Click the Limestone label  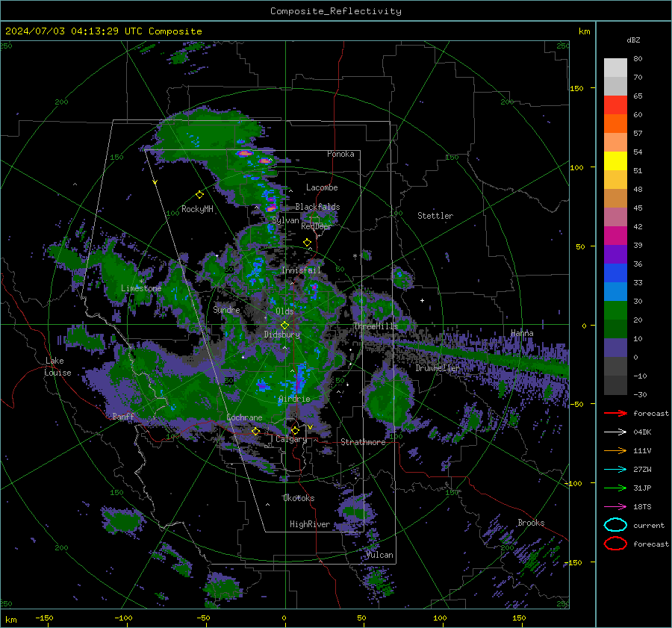coord(141,288)
